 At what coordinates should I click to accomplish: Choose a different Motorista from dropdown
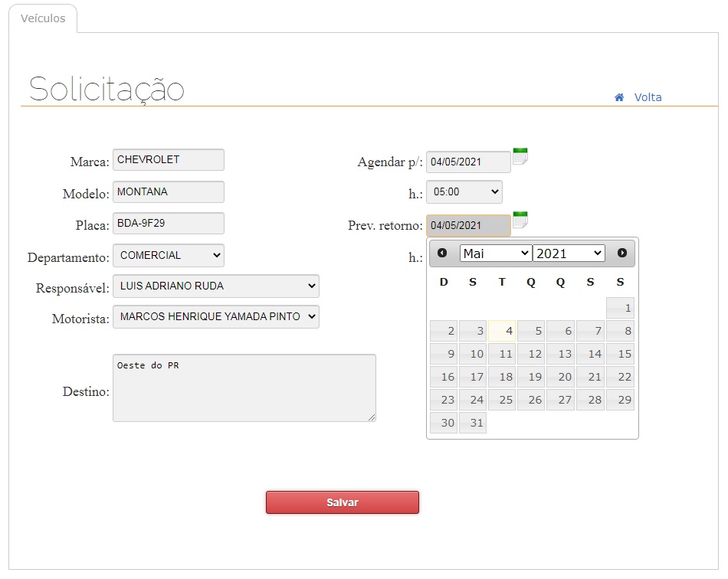point(215,316)
